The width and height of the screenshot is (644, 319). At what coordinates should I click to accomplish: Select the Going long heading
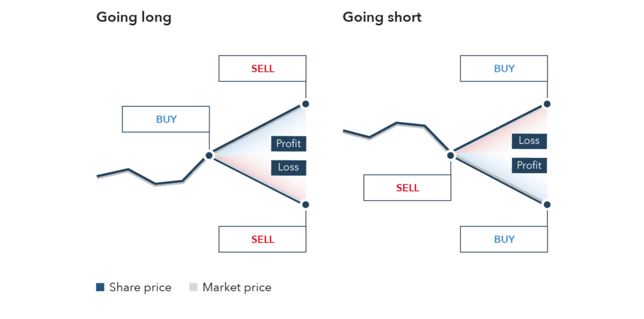click(x=133, y=17)
